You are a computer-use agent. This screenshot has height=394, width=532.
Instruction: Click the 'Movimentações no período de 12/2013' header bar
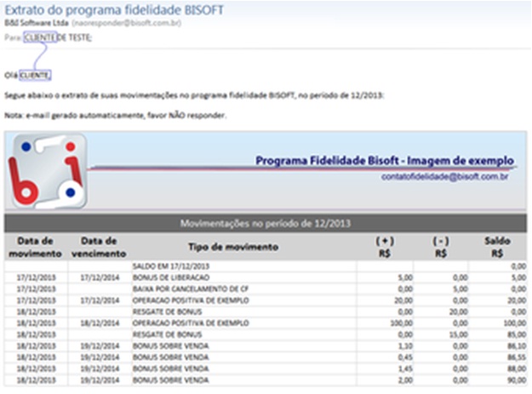tap(266, 224)
